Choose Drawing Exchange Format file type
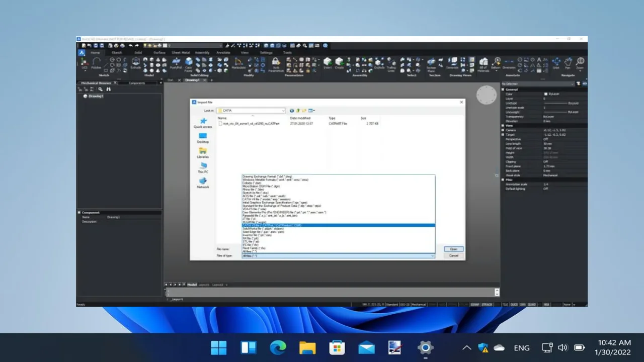This screenshot has height=362, width=644. coord(338,176)
